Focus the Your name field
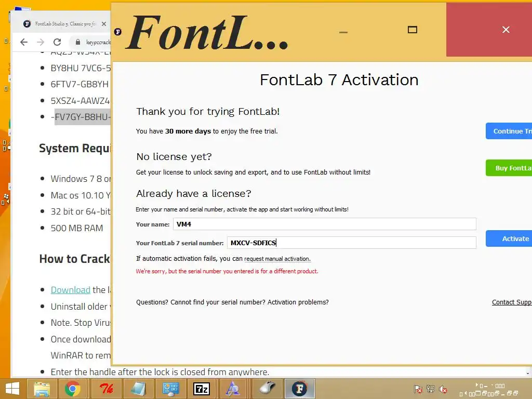This screenshot has height=399, width=532. point(324,224)
